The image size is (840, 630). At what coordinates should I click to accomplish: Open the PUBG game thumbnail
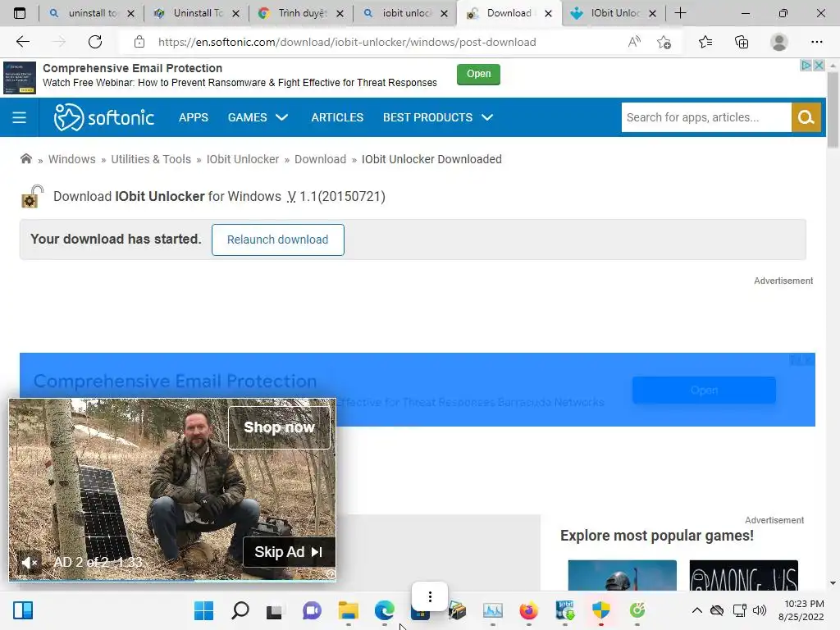pos(622,575)
